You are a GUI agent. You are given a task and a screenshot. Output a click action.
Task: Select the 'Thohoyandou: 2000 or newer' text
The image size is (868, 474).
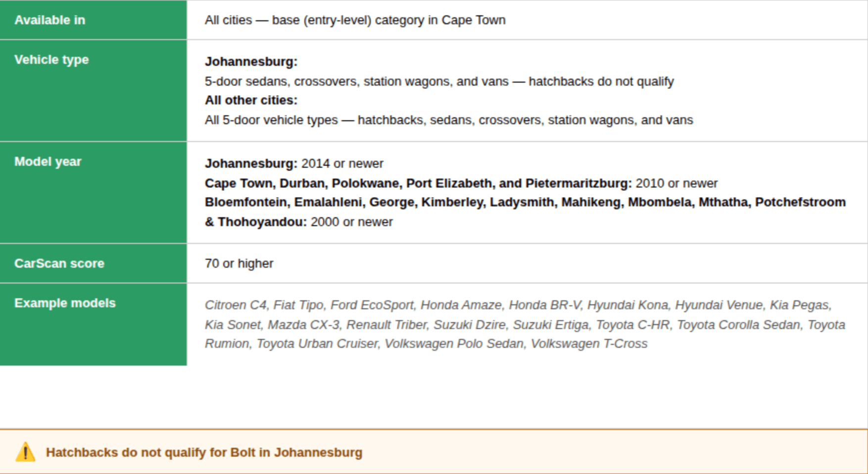[305, 222]
